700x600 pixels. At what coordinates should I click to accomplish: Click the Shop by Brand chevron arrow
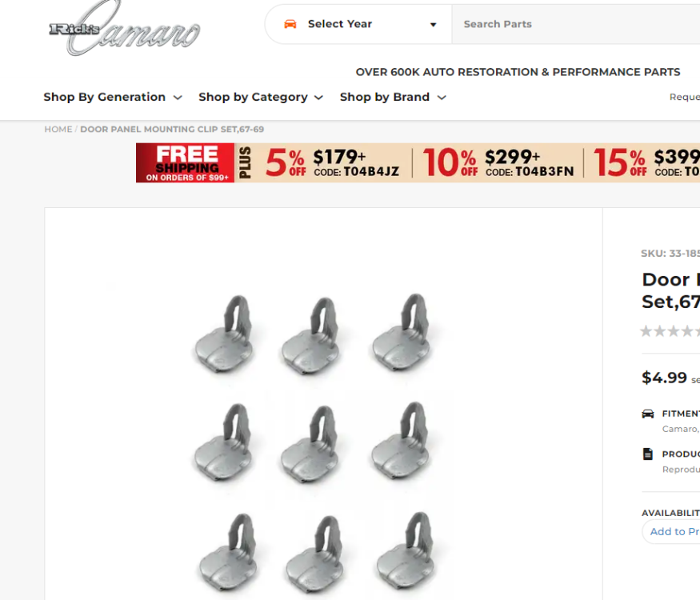(x=442, y=98)
